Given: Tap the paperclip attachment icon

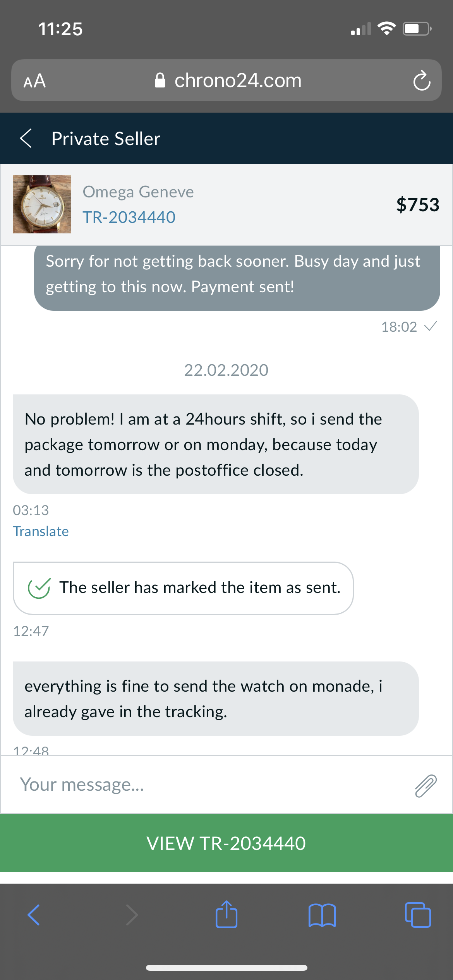Looking at the screenshot, I should click(426, 786).
